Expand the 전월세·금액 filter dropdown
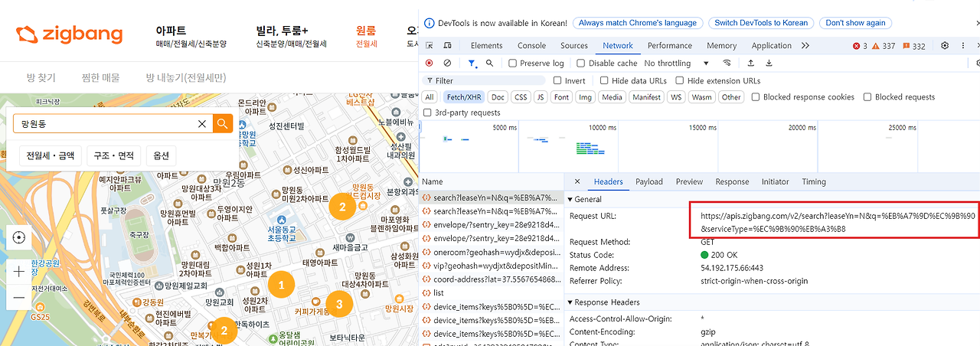980x346 pixels. (x=51, y=155)
